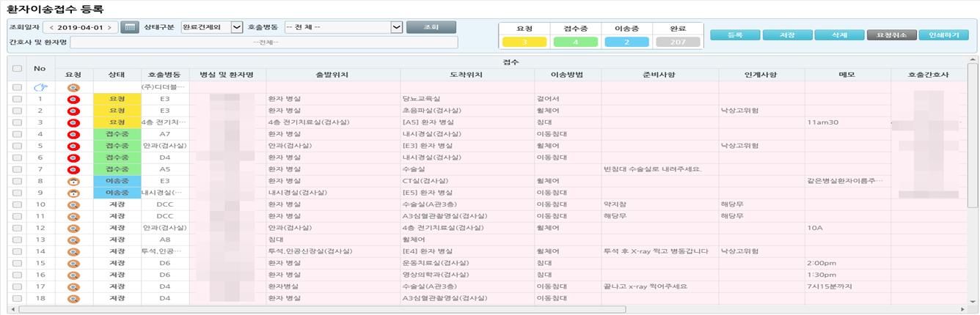Open the magnifier icon in row 15
Screen dimensions: 980x315
click(73, 263)
